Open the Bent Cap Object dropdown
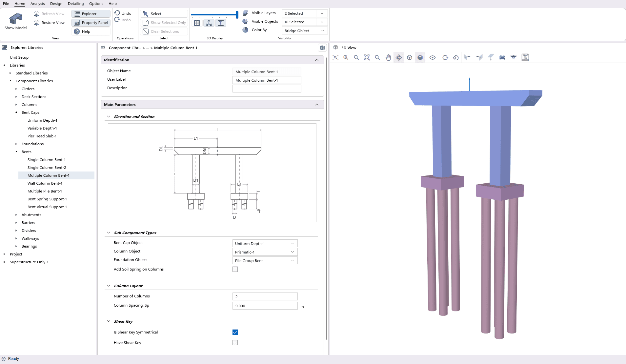The height and width of the screenshot is (364, 626). (x=265, y=243)
